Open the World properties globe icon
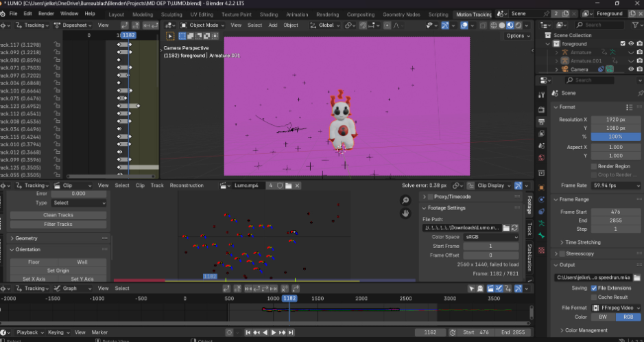 coord(541,158)
